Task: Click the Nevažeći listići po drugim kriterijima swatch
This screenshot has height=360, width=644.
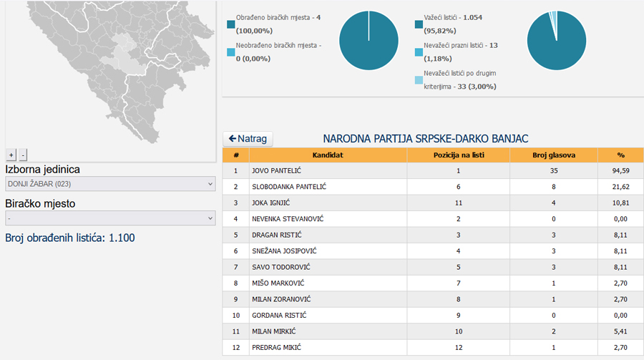Action: pos(419,80)
